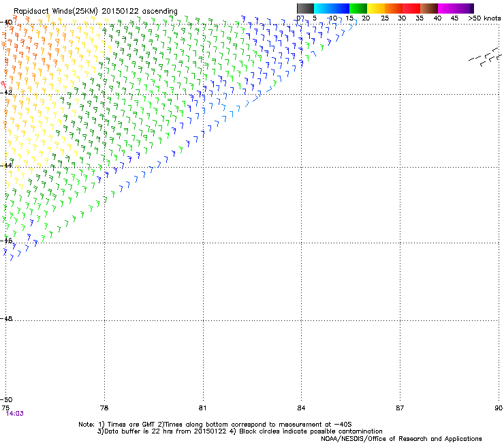Select the longitude label '75' on the bottom axis

5,408
